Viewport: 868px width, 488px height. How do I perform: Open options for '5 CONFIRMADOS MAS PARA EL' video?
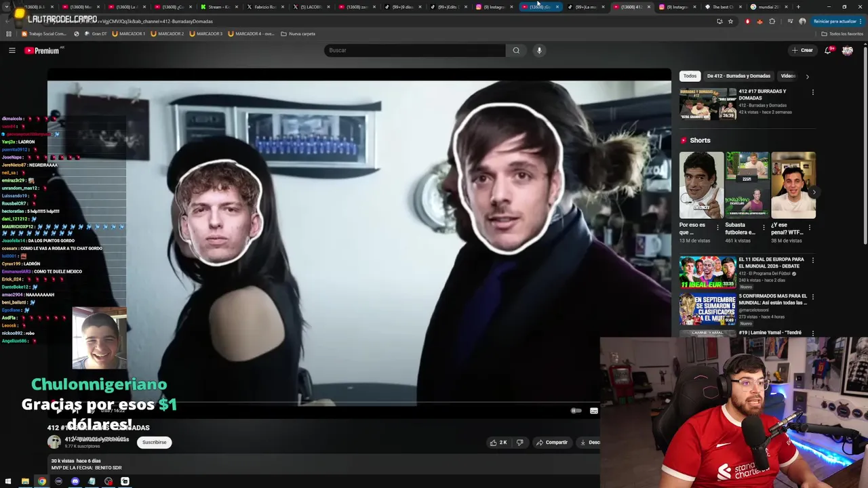[812, 297]
